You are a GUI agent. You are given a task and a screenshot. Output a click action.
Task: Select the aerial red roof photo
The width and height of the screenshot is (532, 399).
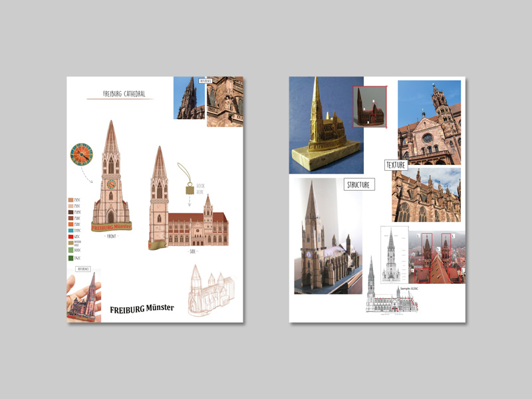click(x=436, y=256)
